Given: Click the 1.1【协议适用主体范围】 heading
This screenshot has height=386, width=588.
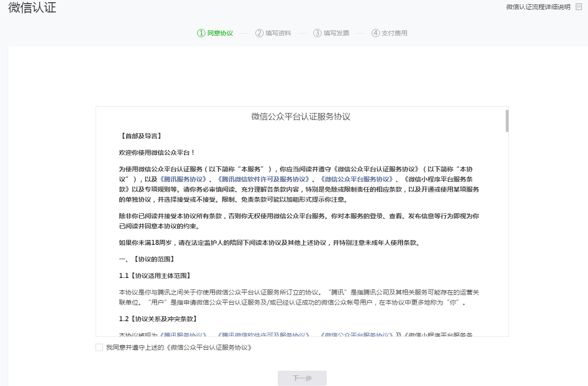Looking at the screenshot, I should 155,276.
